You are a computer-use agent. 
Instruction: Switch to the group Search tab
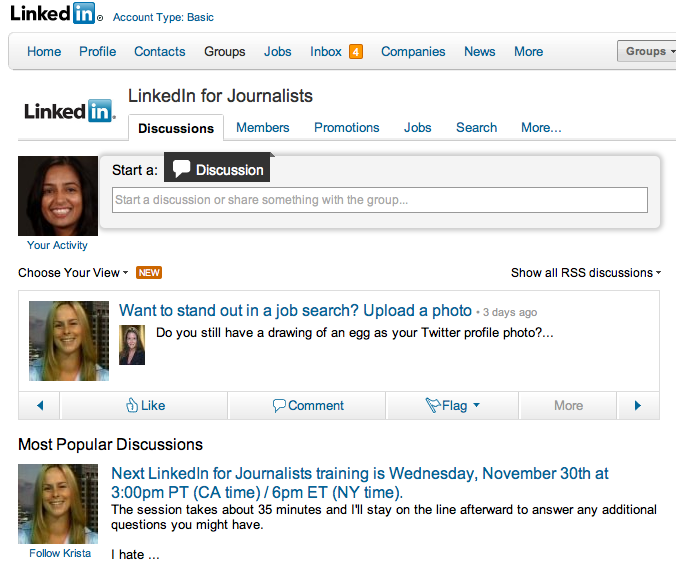[x=476, y=128]
